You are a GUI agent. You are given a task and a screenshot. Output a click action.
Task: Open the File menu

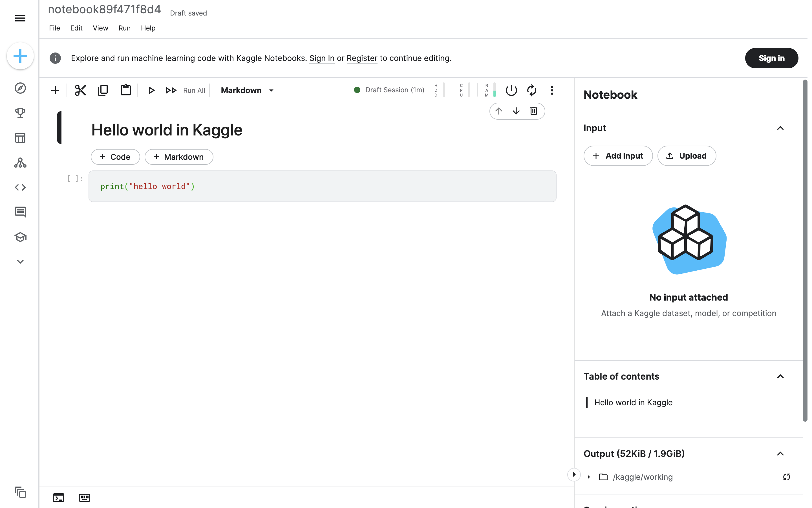point(54,28)
